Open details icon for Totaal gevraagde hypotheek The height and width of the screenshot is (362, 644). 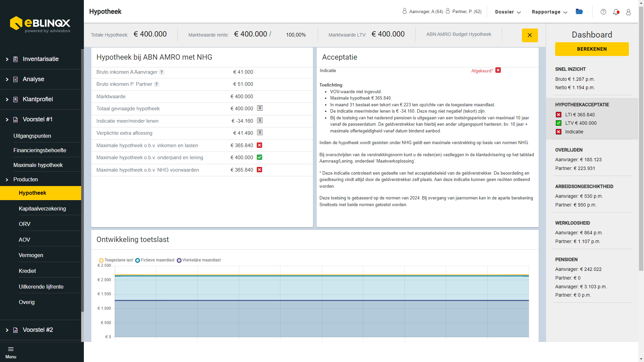pyautogui.click(x=260, y=108)
